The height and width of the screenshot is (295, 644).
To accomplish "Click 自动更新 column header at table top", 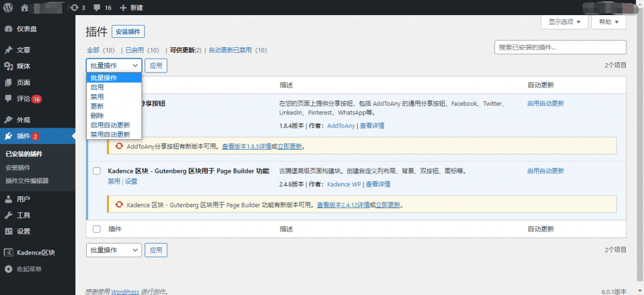I will (x=540, y=85).
